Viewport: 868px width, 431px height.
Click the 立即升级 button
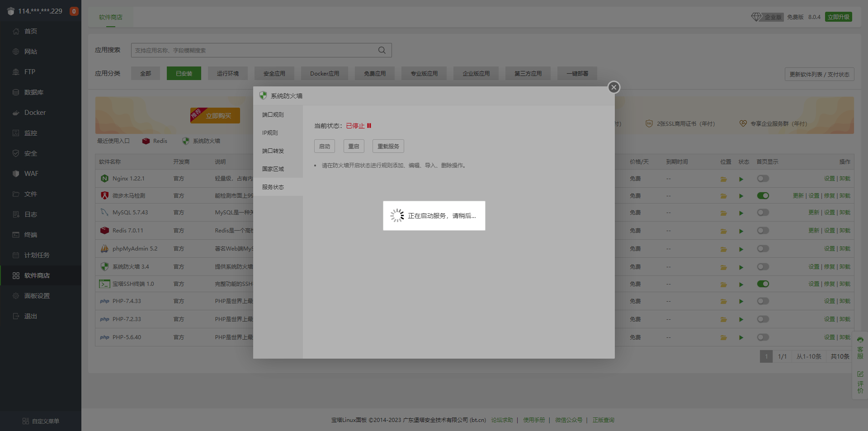(839, 17)
